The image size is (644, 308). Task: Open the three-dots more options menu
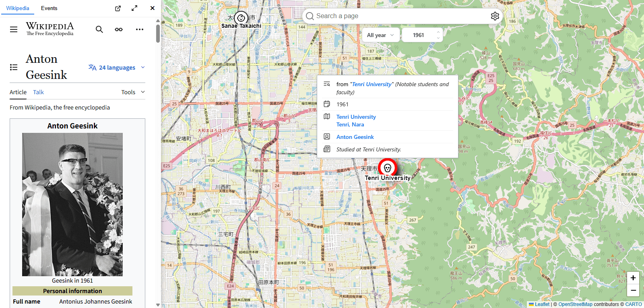140,29
